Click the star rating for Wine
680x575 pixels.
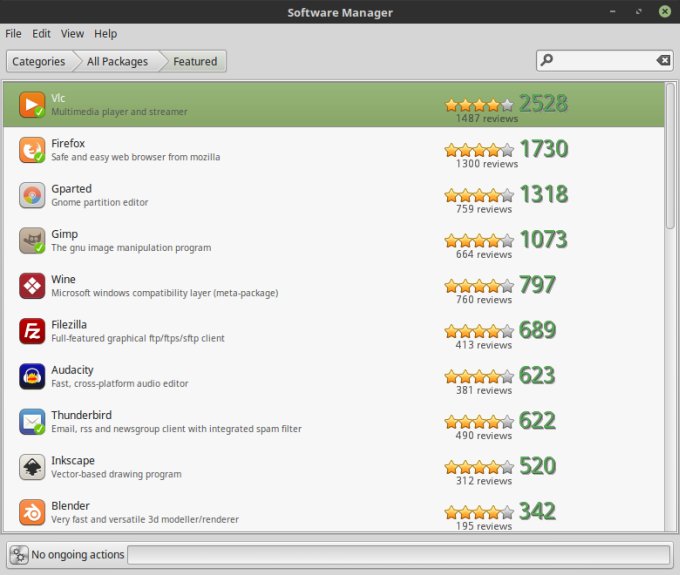(479, 286)
